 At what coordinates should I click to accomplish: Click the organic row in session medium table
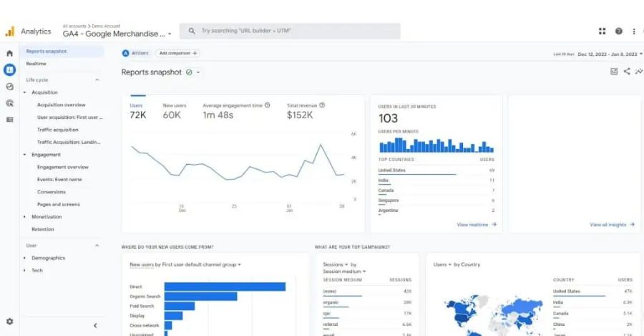[367, 303]
